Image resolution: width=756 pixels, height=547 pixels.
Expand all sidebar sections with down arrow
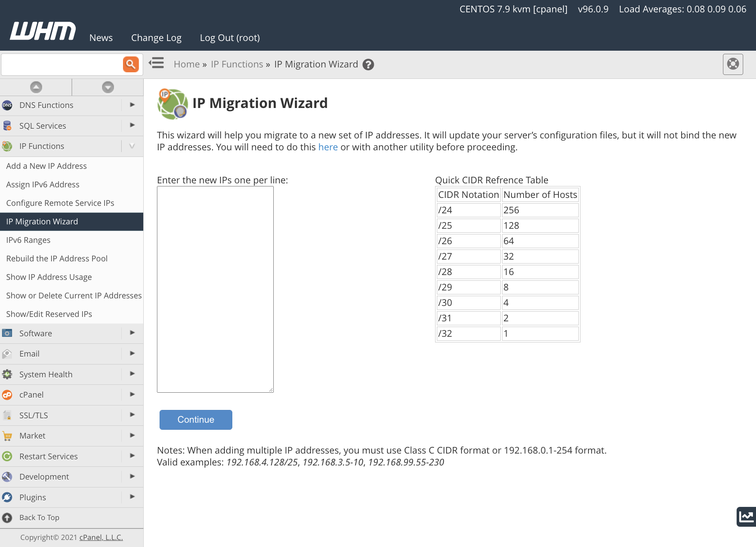tap(108, 87)
